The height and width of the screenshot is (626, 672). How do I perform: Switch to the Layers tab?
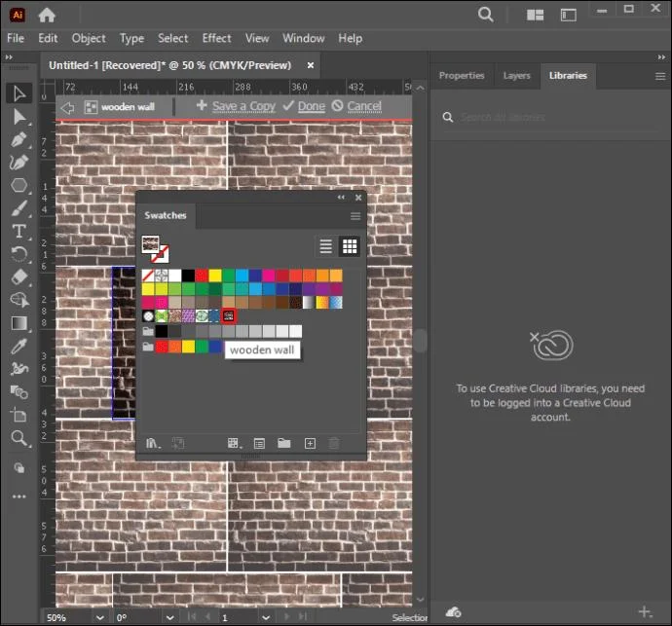point(516,76)
